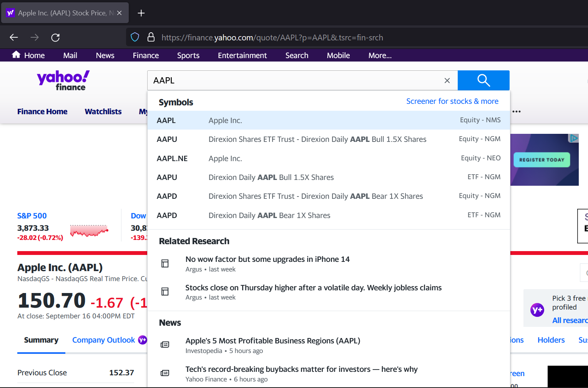
Task: Click the AdChoices icon on the ad
Action: coord(574,138)
